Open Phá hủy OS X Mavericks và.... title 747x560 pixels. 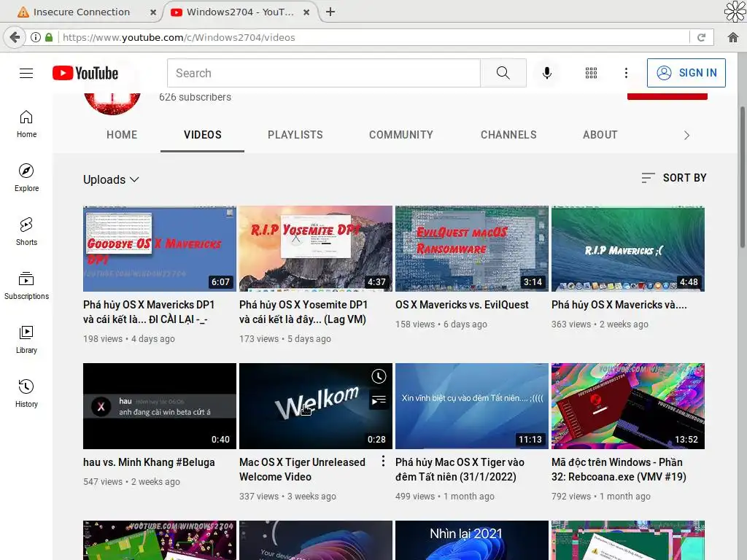[619, 305]
